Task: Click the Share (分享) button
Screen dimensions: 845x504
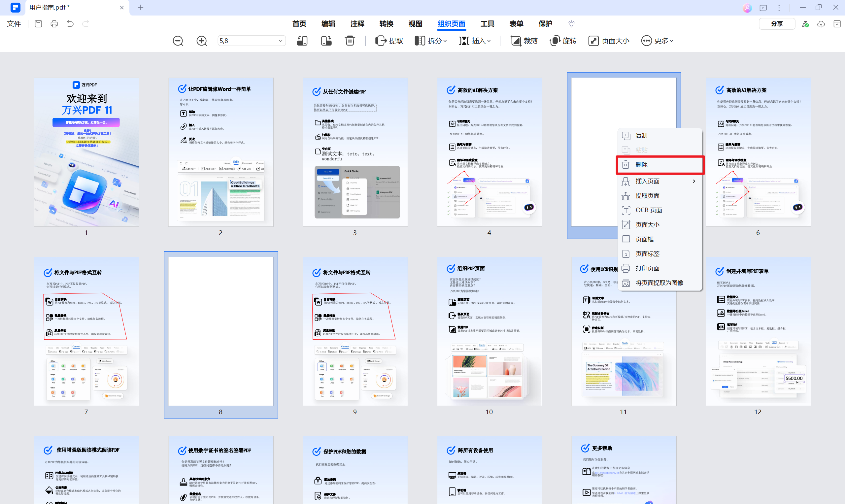Action: [776, 24]
